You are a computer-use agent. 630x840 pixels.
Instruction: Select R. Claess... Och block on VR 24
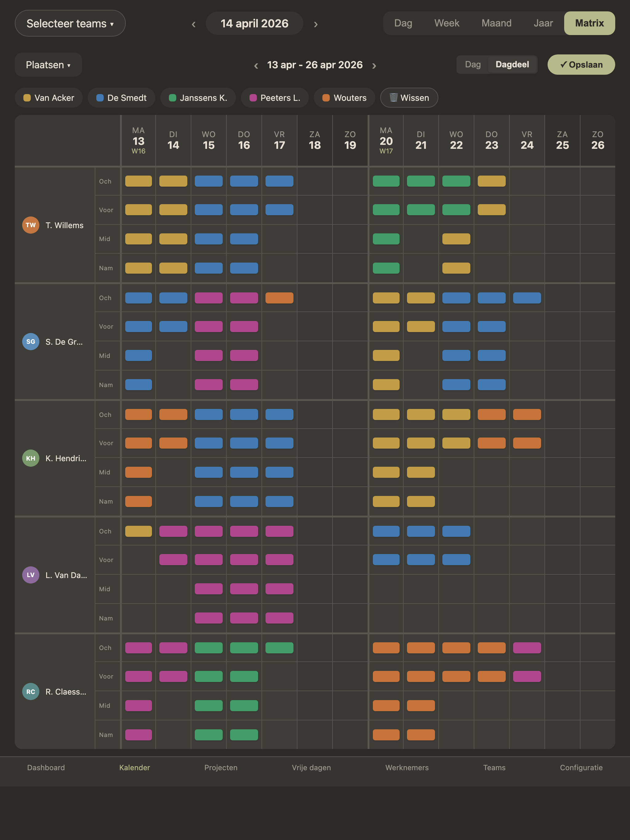(x=527, y=648)
